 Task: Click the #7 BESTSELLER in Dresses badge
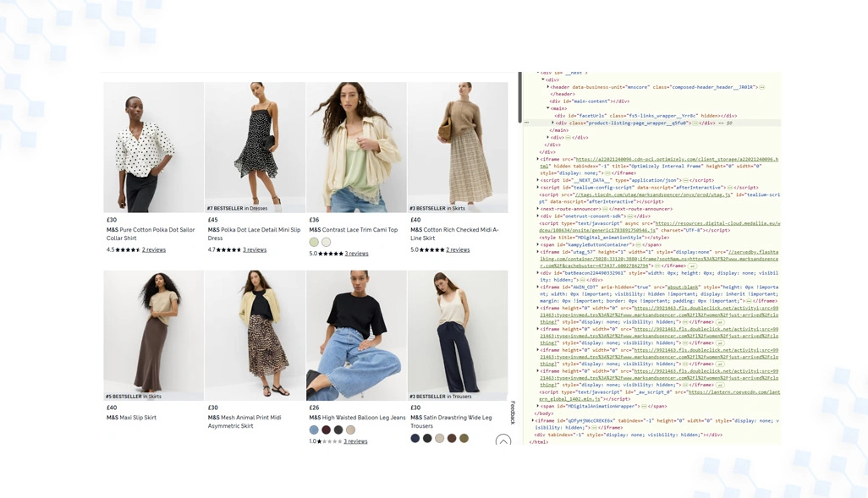pyautogui.click(x=237, y=209)
